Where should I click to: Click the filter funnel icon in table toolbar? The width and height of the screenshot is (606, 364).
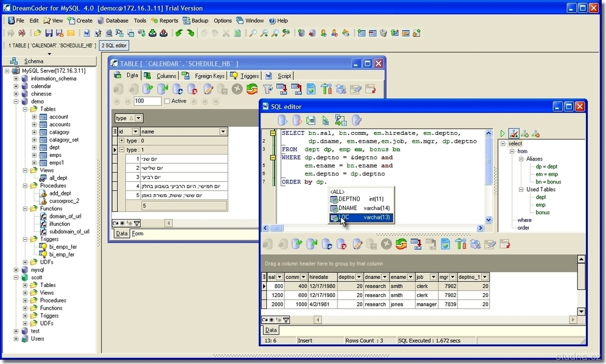coord(267,89)
